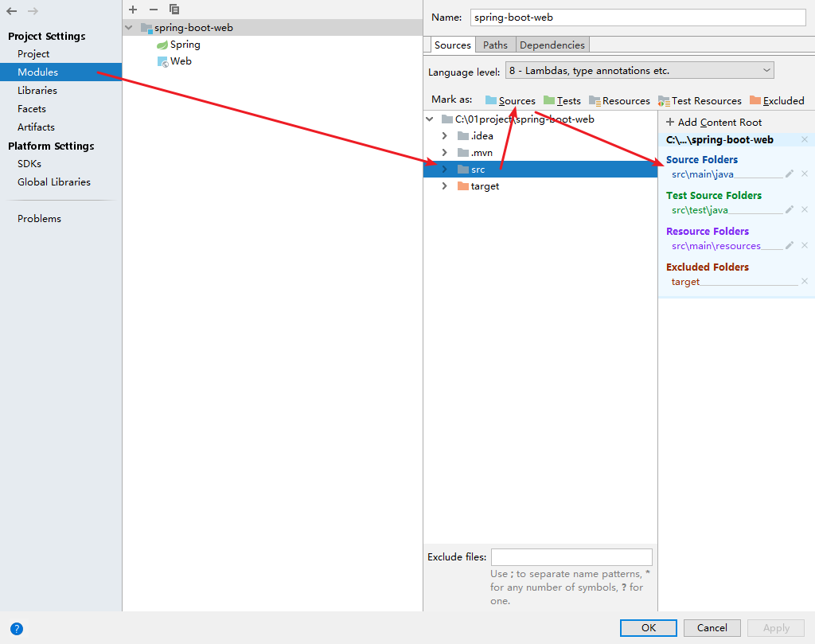This screenshot has width=815, height=644.
Task: Open Modules settings
Action: (x=60, y=72)
